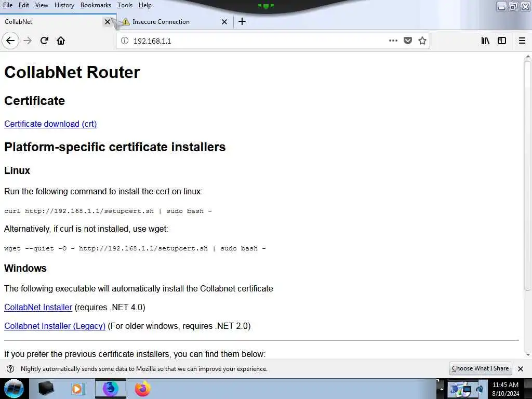Screen dimensions: 532x399
Task: Click the curl setupcert.sh command text
Action: [x=108, y=211]
